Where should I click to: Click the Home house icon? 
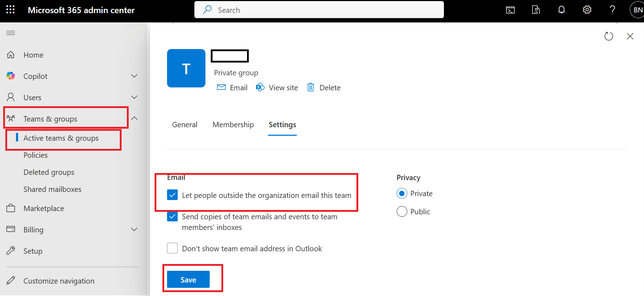(11, 55)
